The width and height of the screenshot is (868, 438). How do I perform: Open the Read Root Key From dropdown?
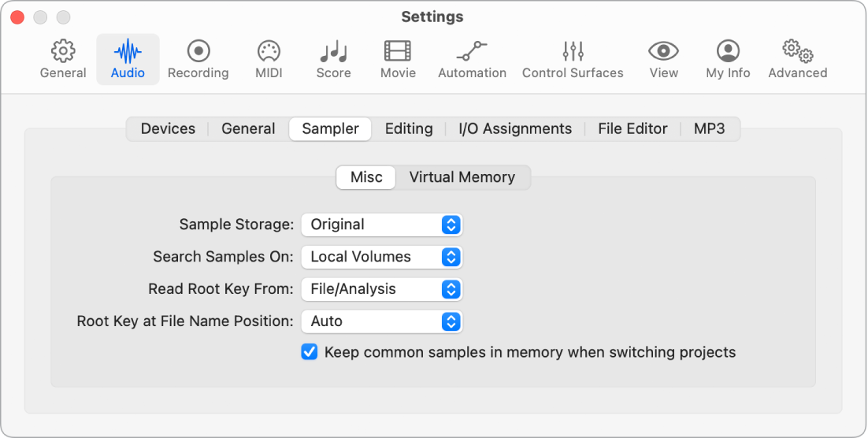tap(382, 289)
